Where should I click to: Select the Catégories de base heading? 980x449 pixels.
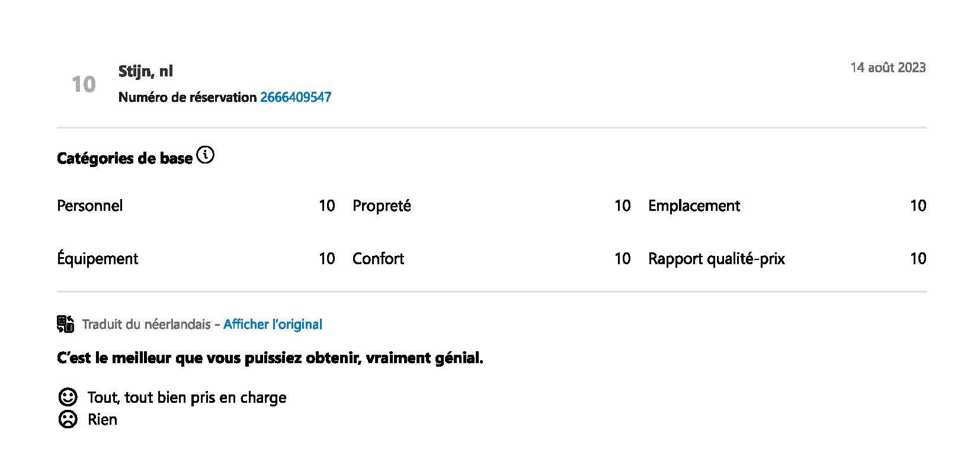(x=124, y=158)
